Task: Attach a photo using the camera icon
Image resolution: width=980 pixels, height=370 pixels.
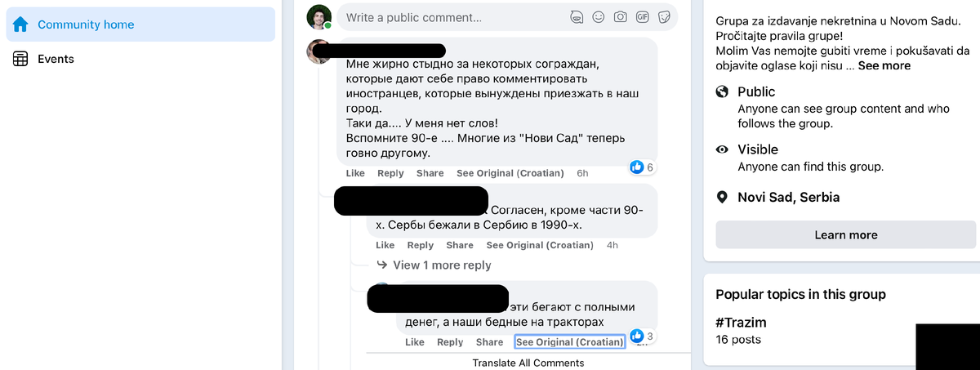Action: click(621, 16)
